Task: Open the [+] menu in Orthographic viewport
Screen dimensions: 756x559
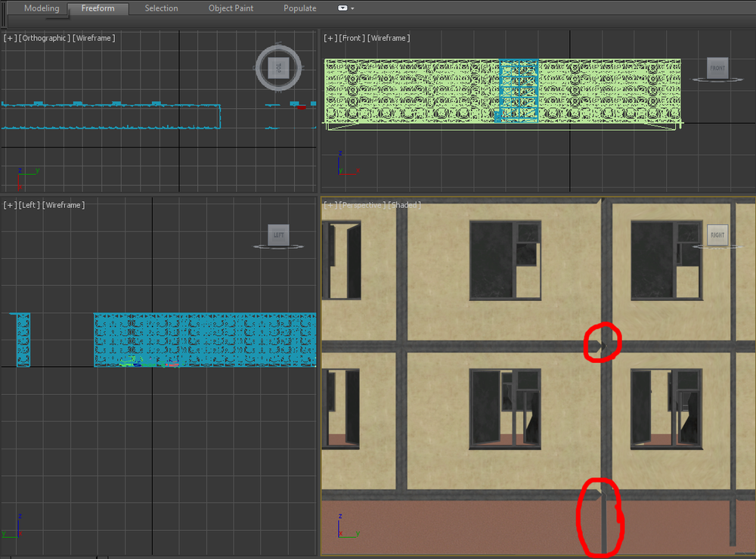Action: (x=11, y=38)
